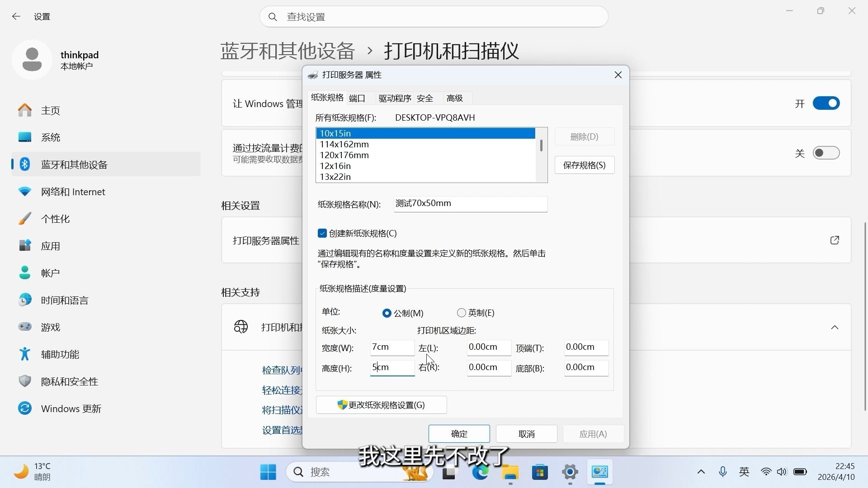Open the Wi-Fi icon for 网络和 Internet
Viewport: 868px width, 488px height.
click(25, 192)
